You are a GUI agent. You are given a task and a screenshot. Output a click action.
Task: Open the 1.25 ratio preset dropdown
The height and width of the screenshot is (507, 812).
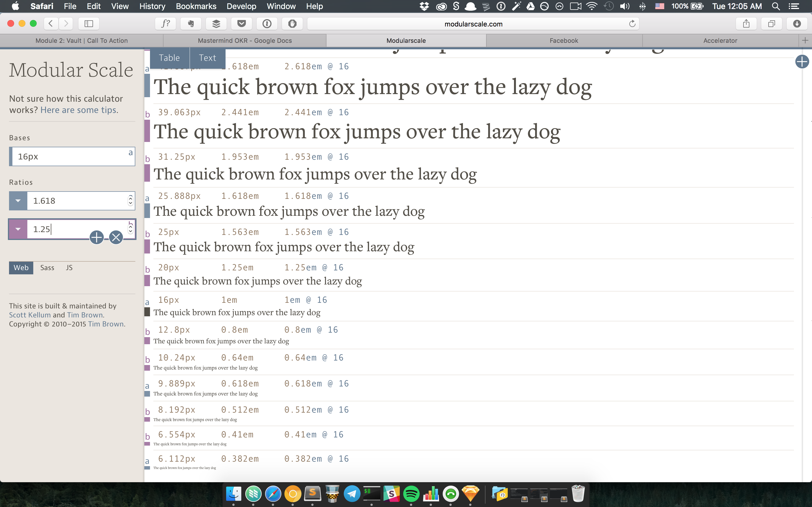[18, 229]
